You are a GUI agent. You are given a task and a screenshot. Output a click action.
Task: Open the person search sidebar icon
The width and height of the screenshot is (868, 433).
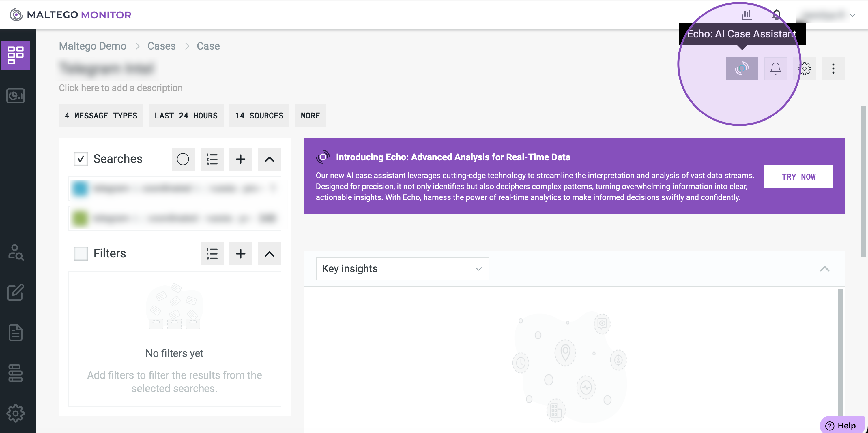tap(16, 253)
